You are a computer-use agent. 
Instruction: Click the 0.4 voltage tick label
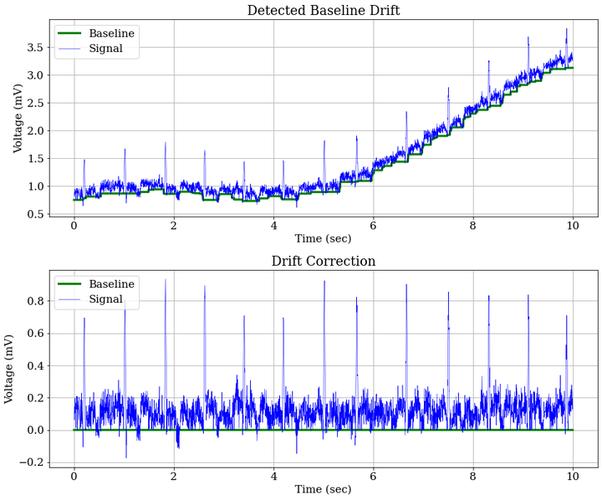(x=35, y=366)
